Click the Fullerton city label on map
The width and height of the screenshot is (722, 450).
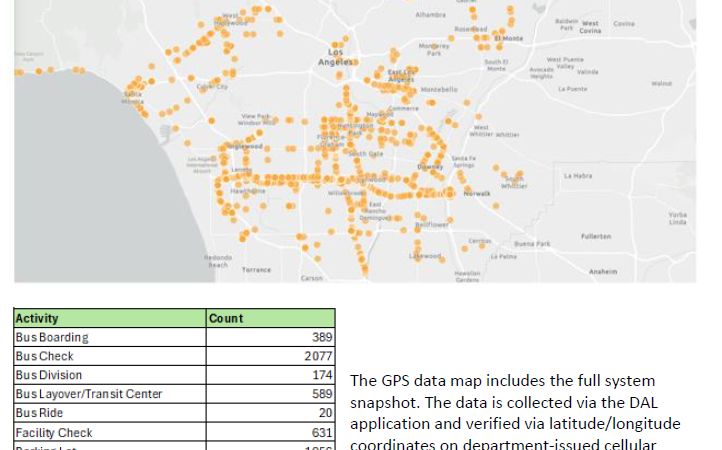pos(596,236)
